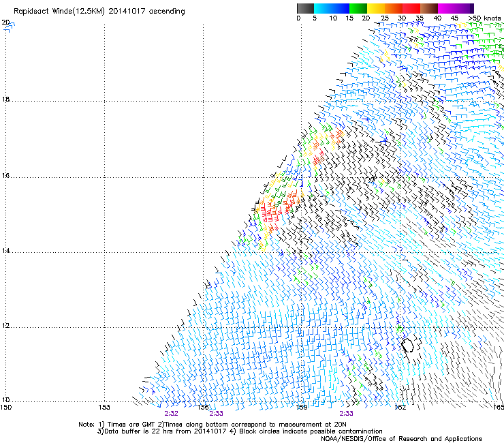Click the gray 0-5 knots legend swatch
The image size is (504, 443).
305,8
